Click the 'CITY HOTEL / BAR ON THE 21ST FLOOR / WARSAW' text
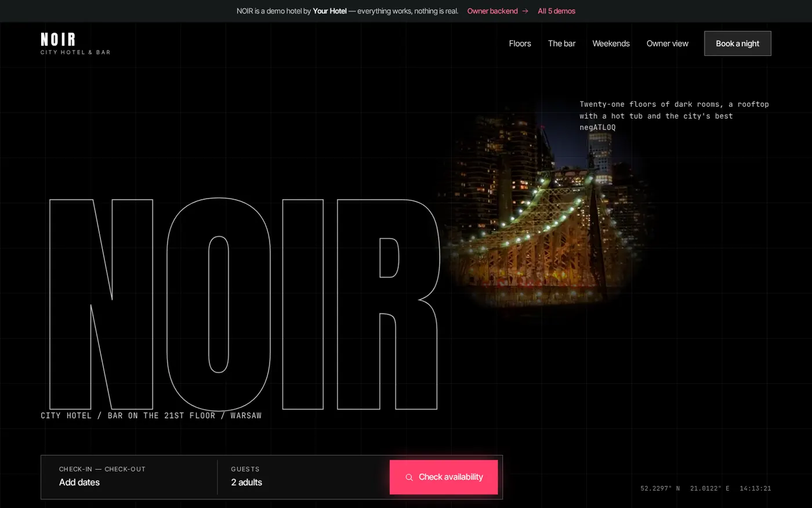The height and width of the screenshot is (508, 812). [x=151, y=416]
